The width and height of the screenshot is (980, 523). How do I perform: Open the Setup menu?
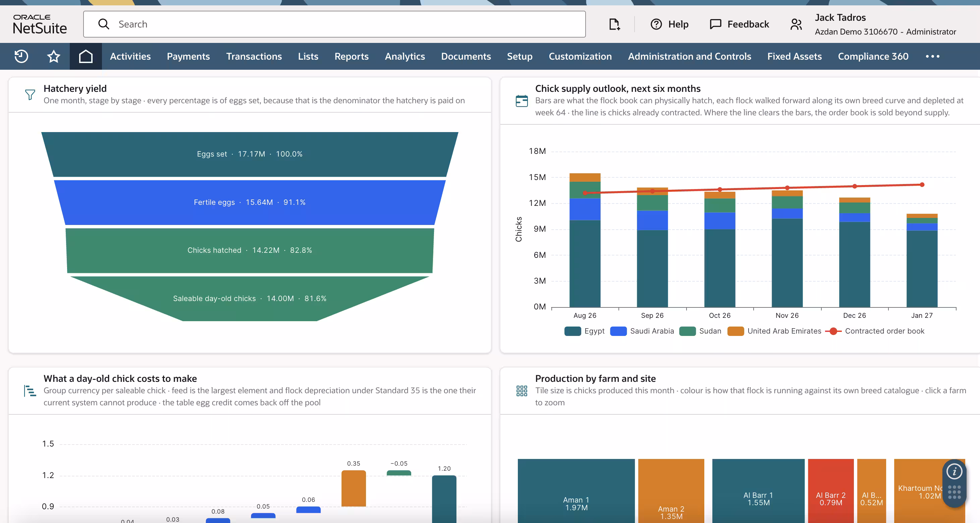(520, 56)
